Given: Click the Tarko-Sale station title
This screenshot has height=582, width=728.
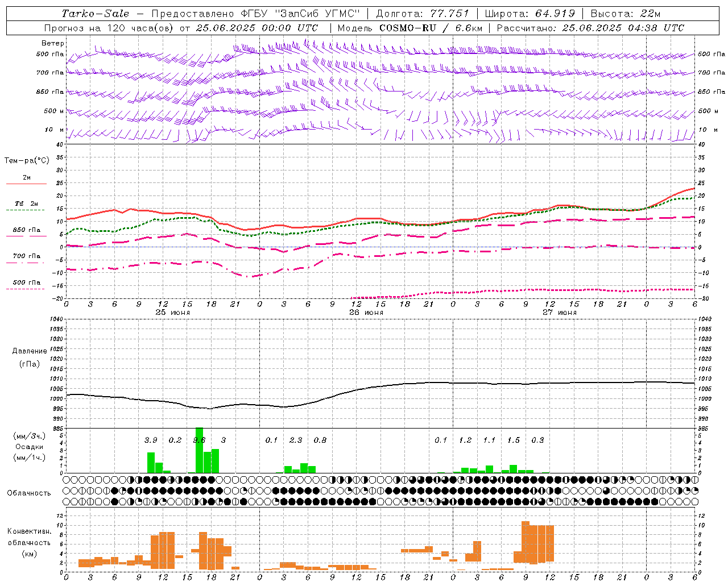Looking at the screenshot, I should pyautogui.click(x=96, y=14).
